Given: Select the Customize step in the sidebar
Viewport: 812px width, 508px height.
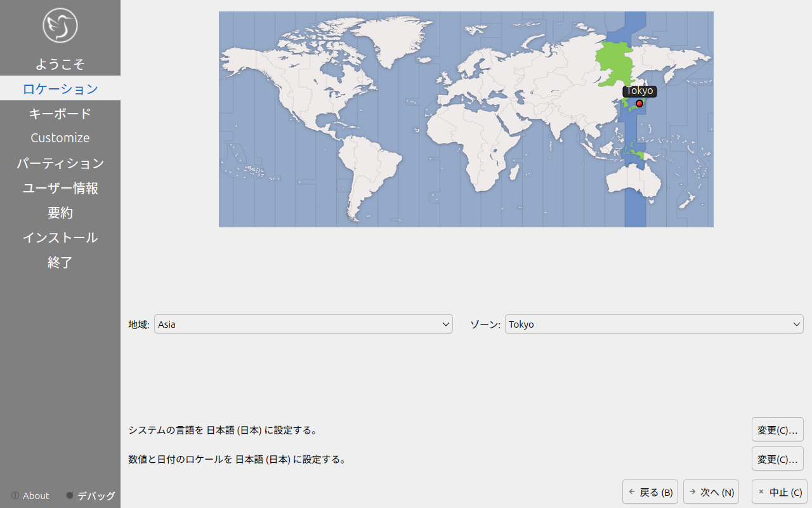Looking at the screenshot, I should pos(60,138).
